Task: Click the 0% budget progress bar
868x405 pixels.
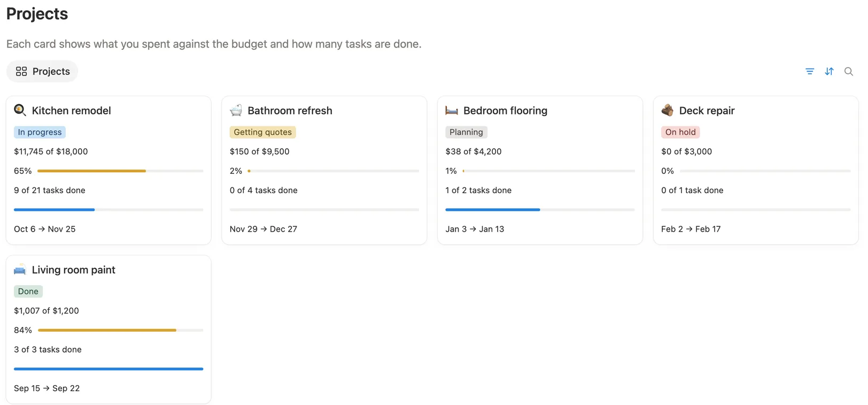Action: pyautogui.click(x=765, y=171)
